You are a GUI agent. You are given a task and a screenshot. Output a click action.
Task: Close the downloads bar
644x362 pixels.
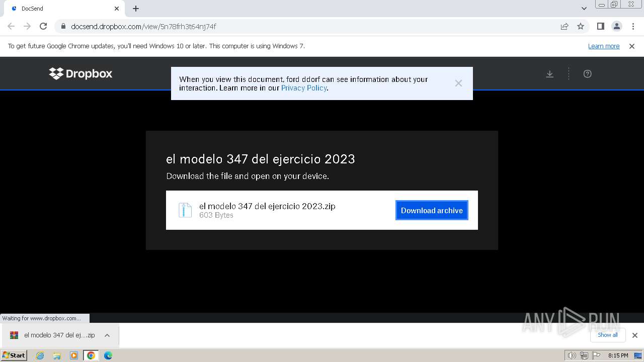[635, 335]
